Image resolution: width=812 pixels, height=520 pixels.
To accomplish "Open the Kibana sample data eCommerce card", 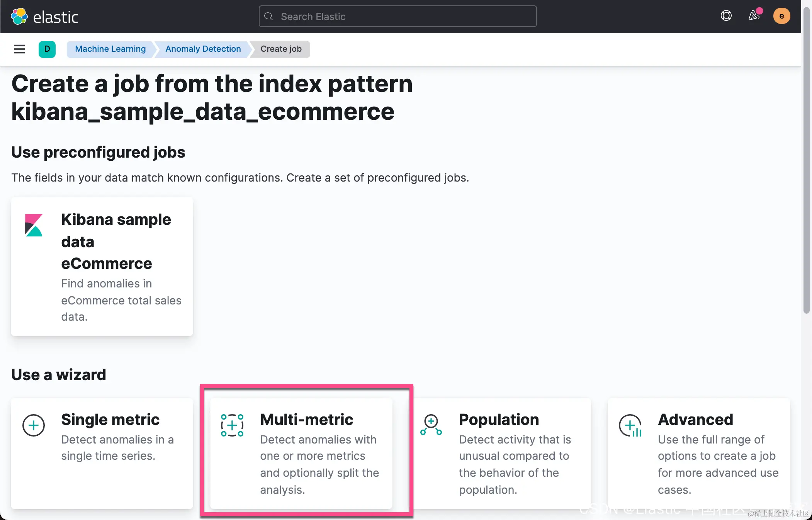I will [x=102, y=267].
